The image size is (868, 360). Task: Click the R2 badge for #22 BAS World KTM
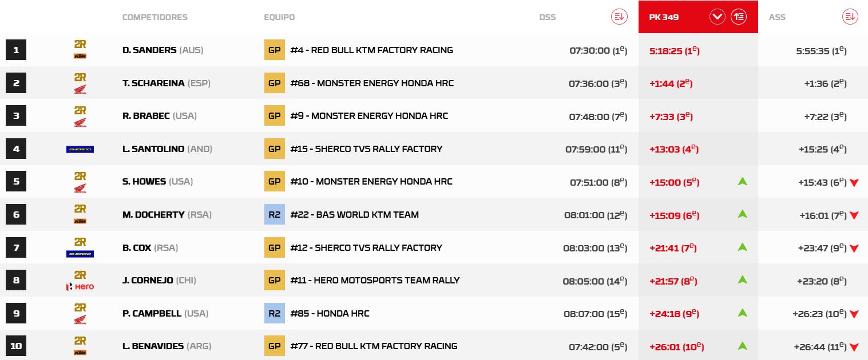[274, 215]
